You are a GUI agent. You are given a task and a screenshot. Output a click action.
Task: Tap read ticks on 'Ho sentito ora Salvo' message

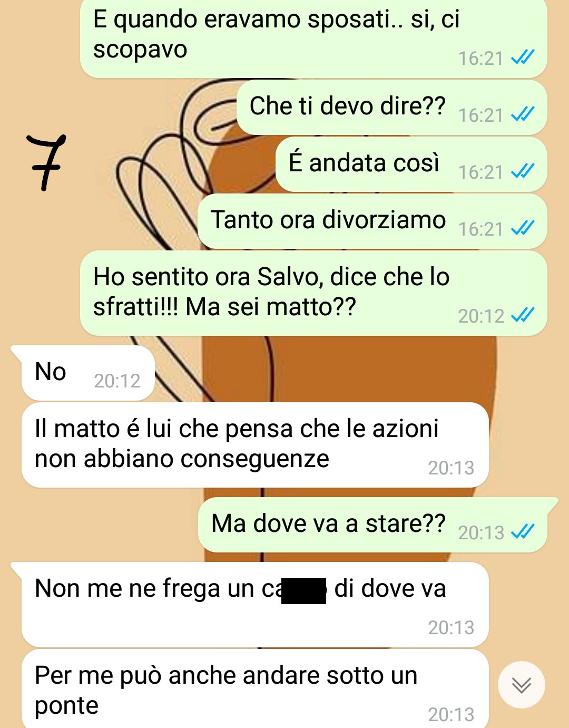click(523, 315)
